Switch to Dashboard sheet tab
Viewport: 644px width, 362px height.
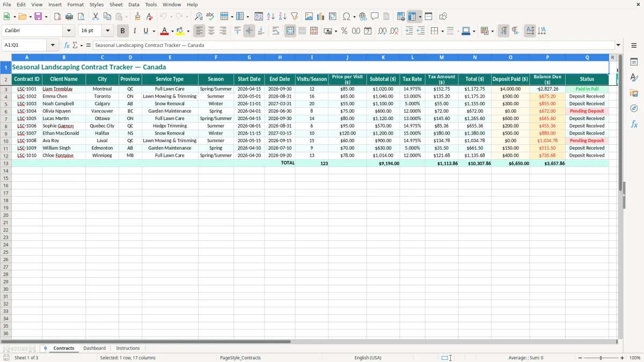94,348
